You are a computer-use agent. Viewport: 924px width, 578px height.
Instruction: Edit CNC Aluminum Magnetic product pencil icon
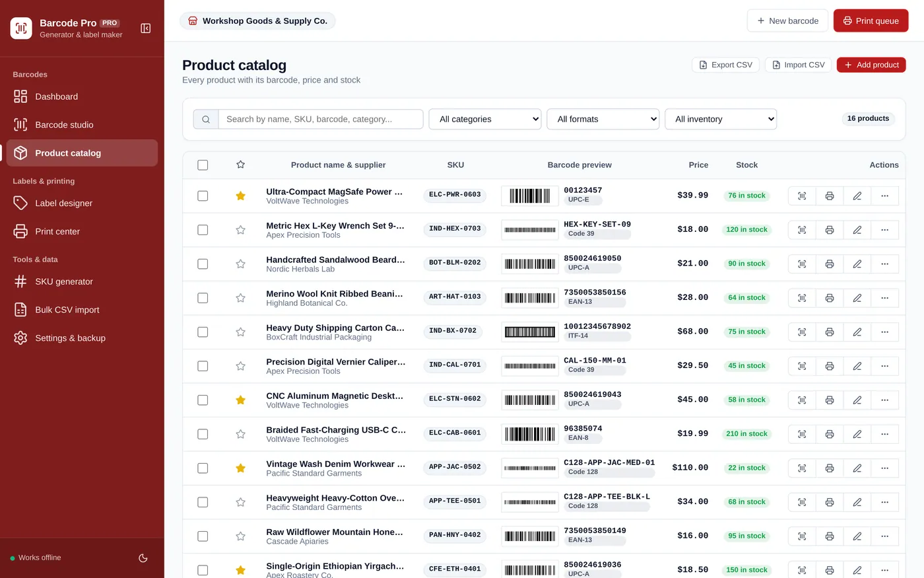tap(857, 400)
